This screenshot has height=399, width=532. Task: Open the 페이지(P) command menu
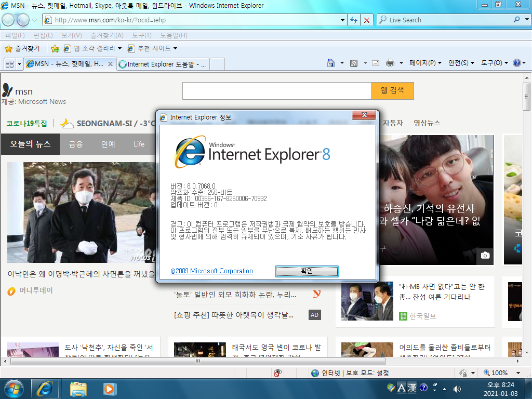coord(425,63)
